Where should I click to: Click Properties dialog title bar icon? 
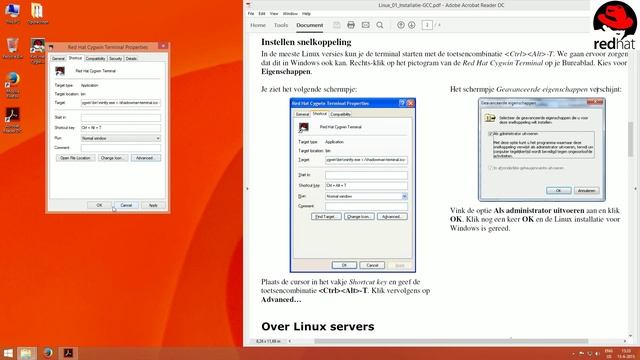point(51,47)
